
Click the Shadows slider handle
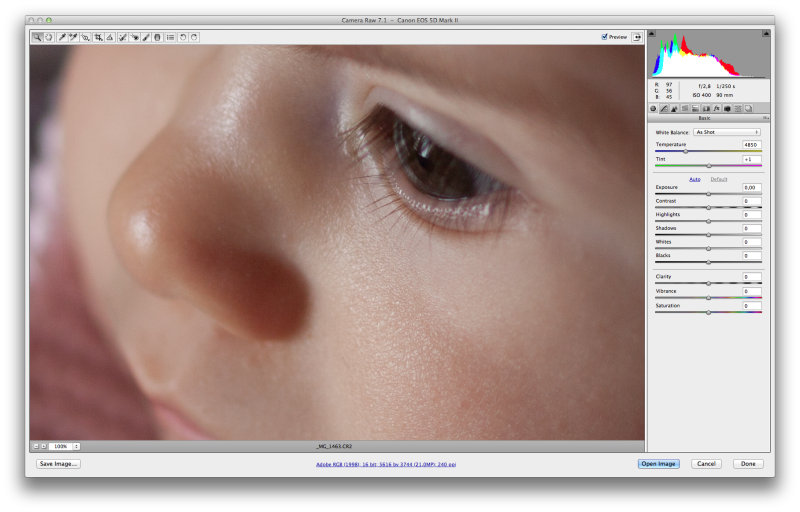coord(709,235)
